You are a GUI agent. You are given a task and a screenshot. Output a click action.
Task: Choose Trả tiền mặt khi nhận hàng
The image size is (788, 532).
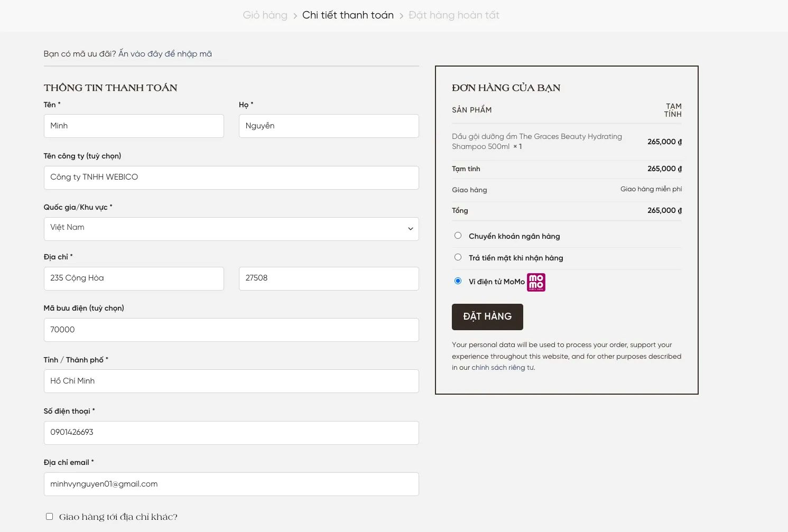[x=458, y=257]
